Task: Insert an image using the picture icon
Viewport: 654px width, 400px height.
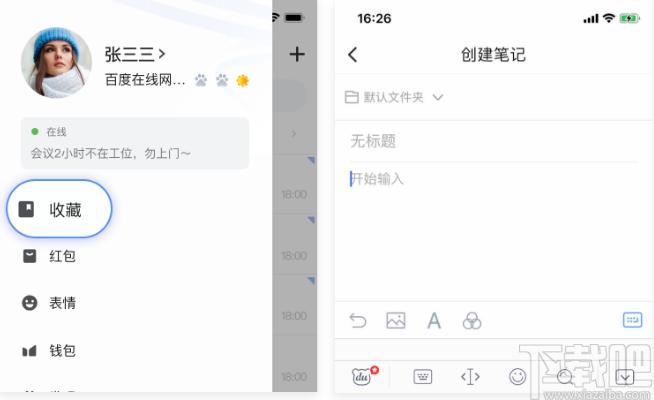Action: (x=396, y=320)
